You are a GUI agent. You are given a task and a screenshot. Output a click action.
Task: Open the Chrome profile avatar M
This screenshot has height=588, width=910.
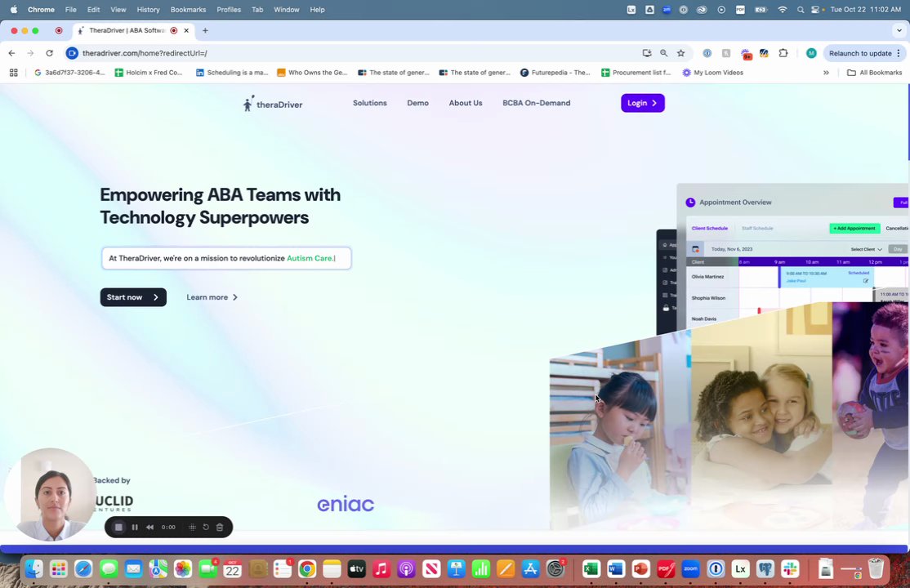point(811,53)
